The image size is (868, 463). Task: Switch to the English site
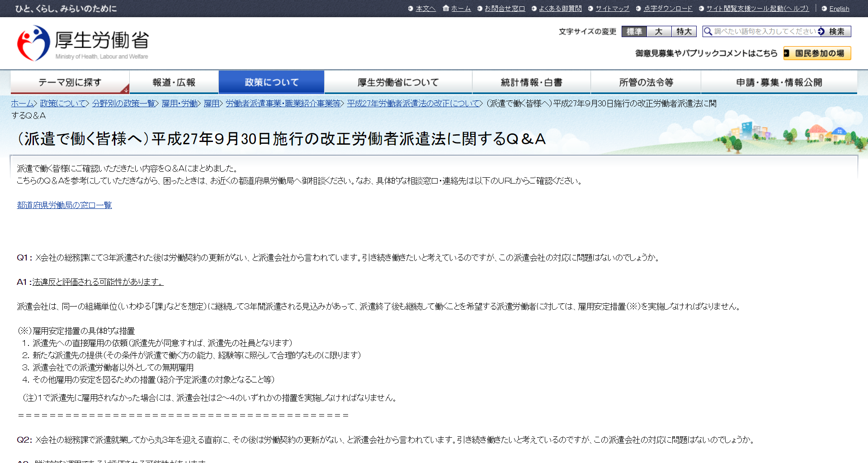pyautogui.click(x=839, y=9)
